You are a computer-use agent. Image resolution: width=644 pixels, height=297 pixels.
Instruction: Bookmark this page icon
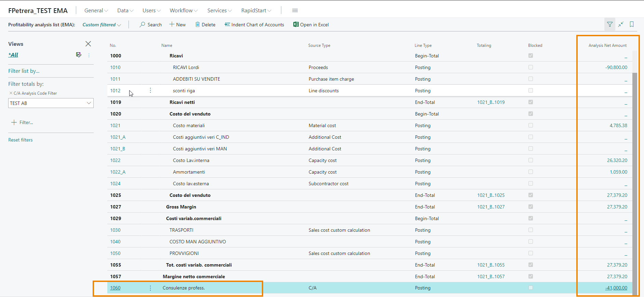(632, 24)
